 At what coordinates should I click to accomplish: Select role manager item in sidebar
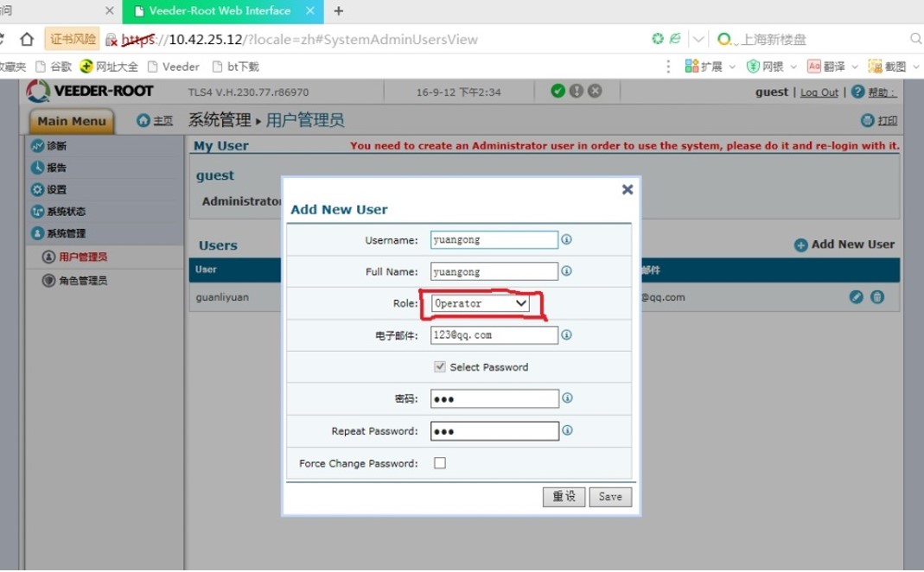[83, 281]
